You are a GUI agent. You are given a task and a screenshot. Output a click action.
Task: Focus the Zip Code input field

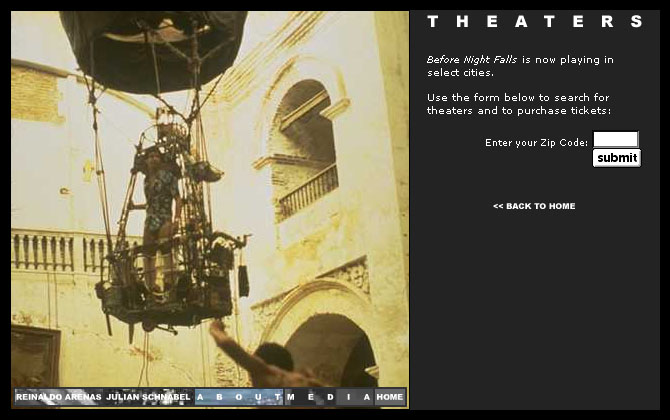(615, 140)
